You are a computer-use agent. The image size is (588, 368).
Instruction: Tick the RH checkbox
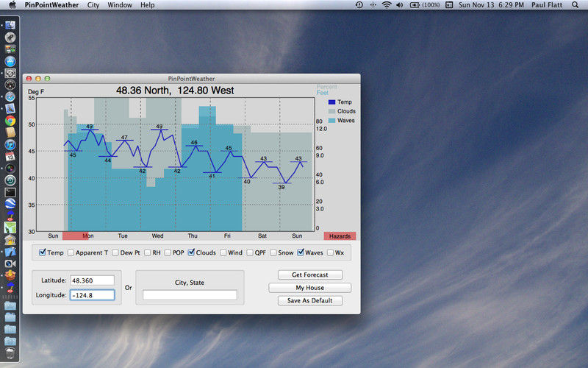tap(148, 252)
